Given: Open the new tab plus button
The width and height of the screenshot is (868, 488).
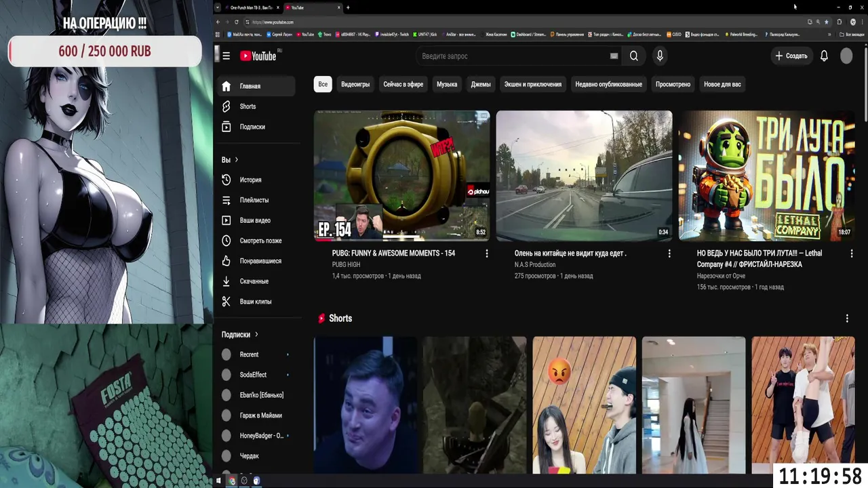Looking at the screenshot, I should pyautogui.click(x=348, y=7).
